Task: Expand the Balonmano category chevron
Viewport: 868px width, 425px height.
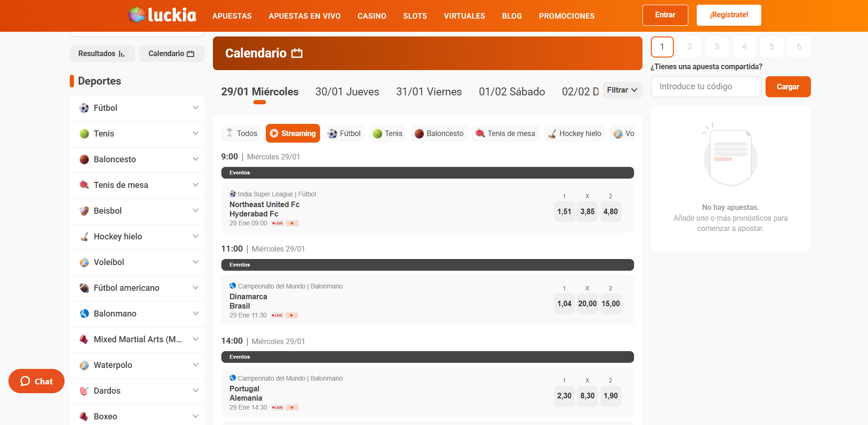Action: coord(196,313)
